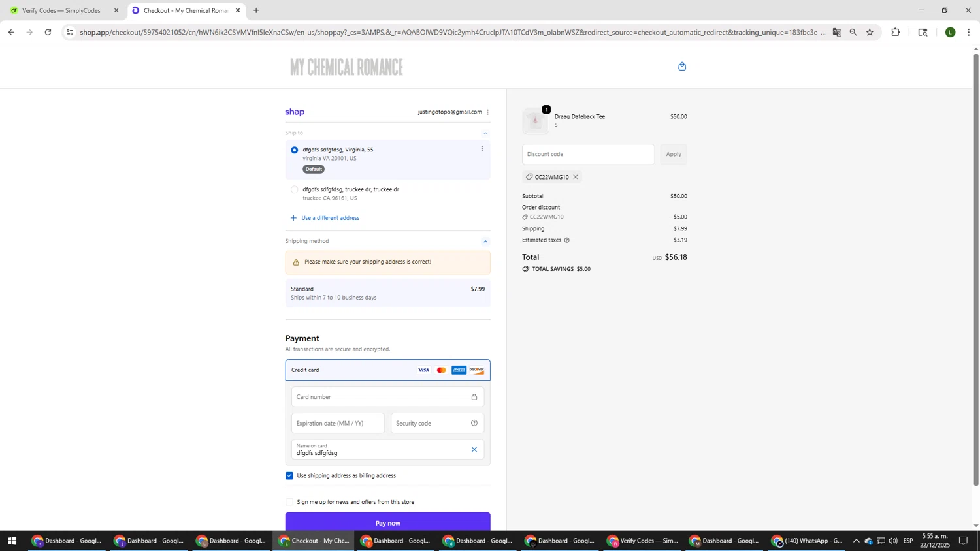Screen dimensions: 980x551
Task: Open the zoom indicator in address bar
Action: click(853, 32)
